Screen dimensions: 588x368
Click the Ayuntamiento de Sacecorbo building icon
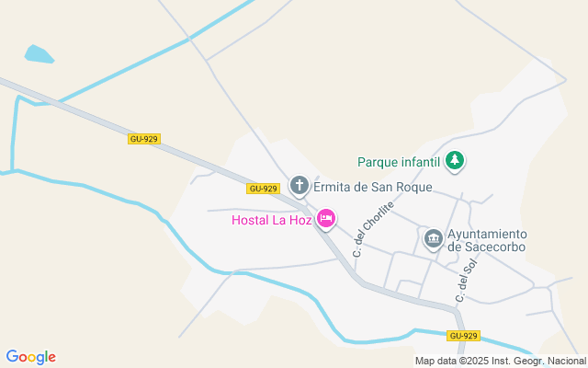[x=434, y=239]
